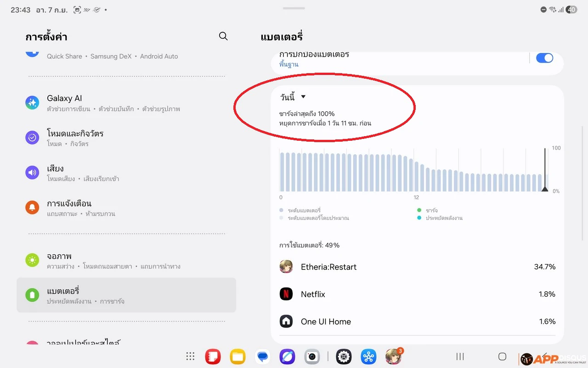Screen dimensions: 588x368
Task: Tap the pop-up handle at screen top
Action: tap(294, 8)
